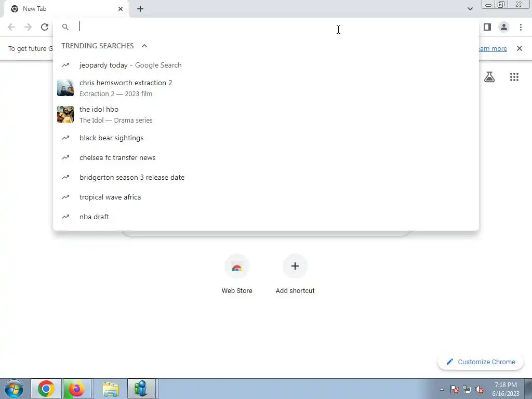Click the search magnifier icon in omnibox
Screen dimensions: 532x399
[65, 27]
